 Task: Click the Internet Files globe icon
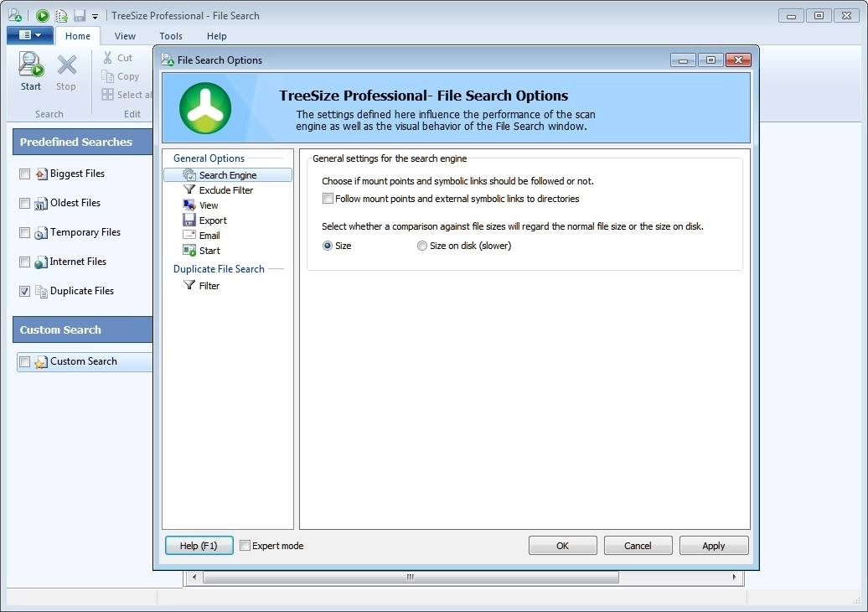pyautogui.click(x=41, y=262)
